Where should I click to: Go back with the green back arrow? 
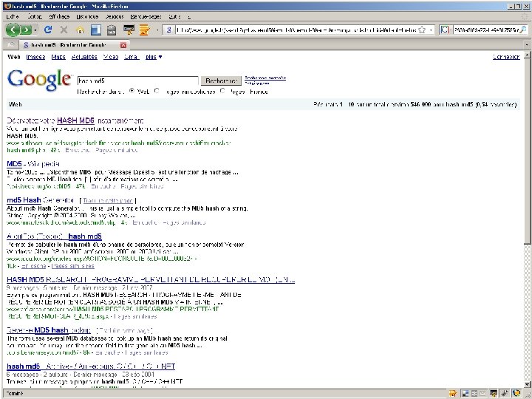[13, 30]
